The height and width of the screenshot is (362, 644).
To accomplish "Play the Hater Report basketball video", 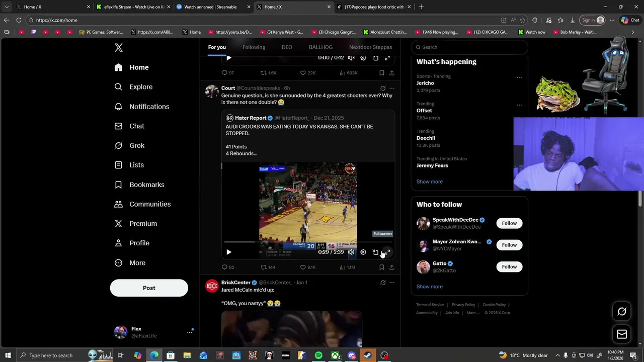I will tap(228, 252).
